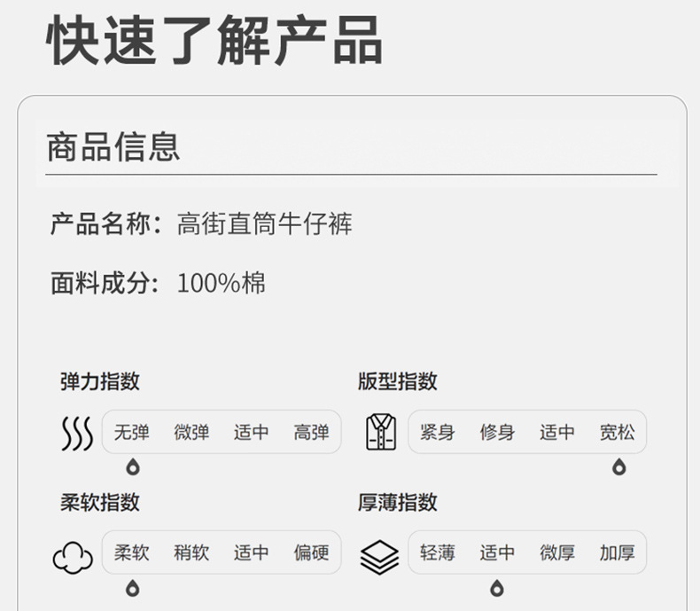Select 微厚 in thickness scale
Image resolution: width=700 pixels, height=611 pixels.
[557, 553]
